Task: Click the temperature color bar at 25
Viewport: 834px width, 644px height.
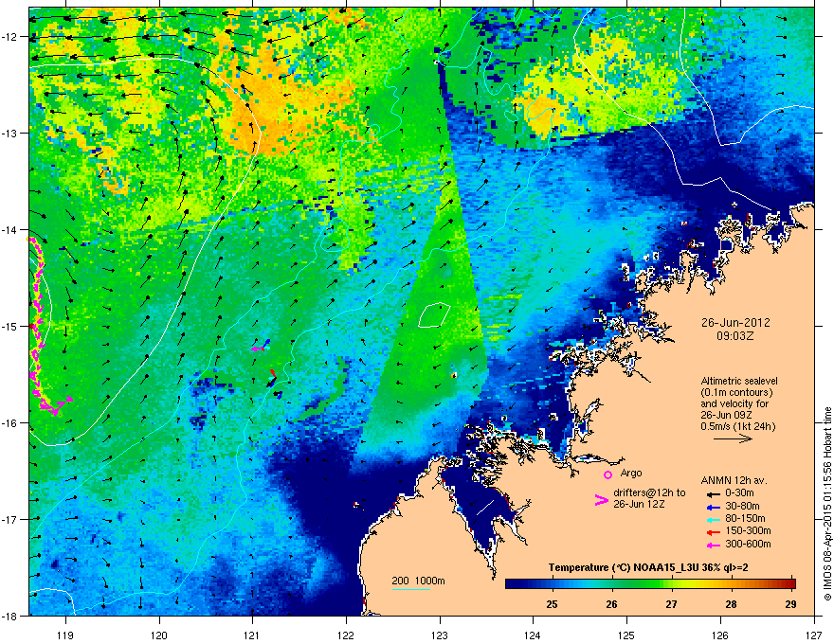Action: tap(553, 584)
